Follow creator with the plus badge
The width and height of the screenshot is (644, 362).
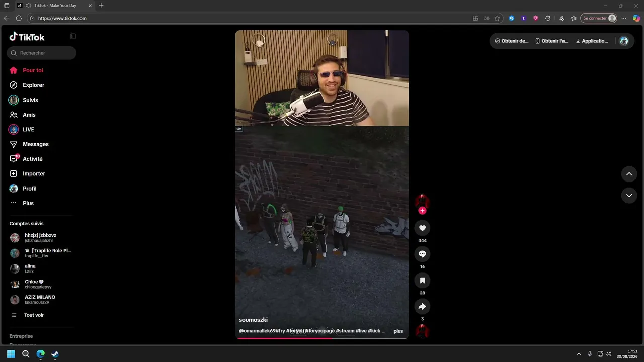point(422,211)
